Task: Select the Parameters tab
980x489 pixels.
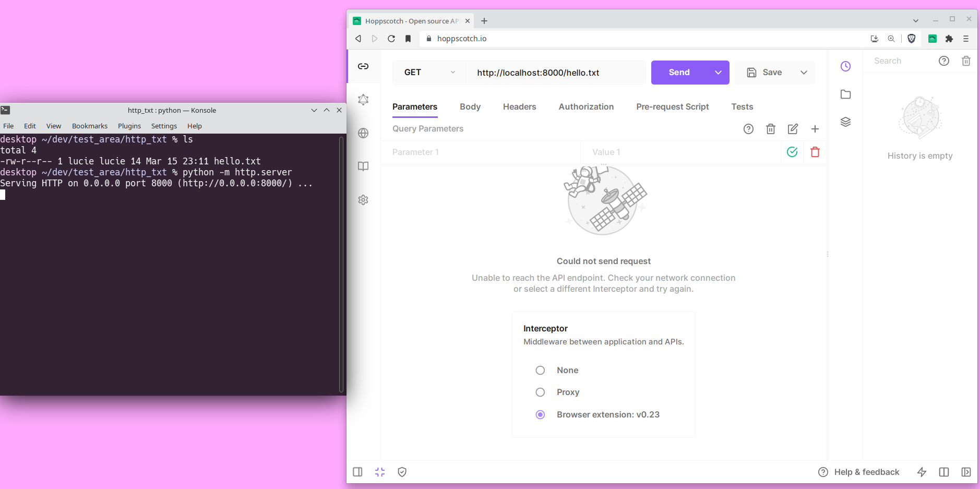Action: coord(415,106)
